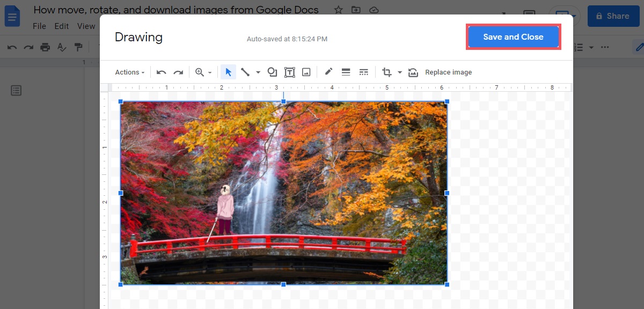Expand the crop mask shape dropdown
The image size is (644, 309).
click(x=400, y=72)
